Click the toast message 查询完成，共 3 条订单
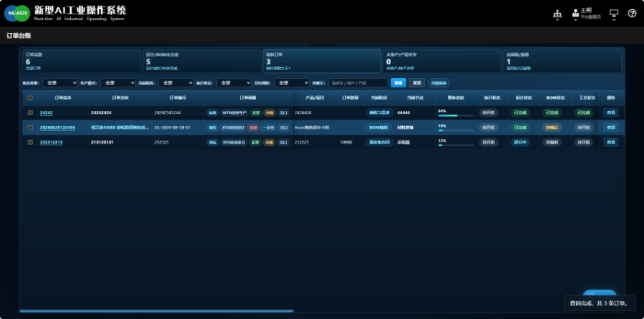Image resolution: width=644 pixels, height=319 pixels. point(600,303)
